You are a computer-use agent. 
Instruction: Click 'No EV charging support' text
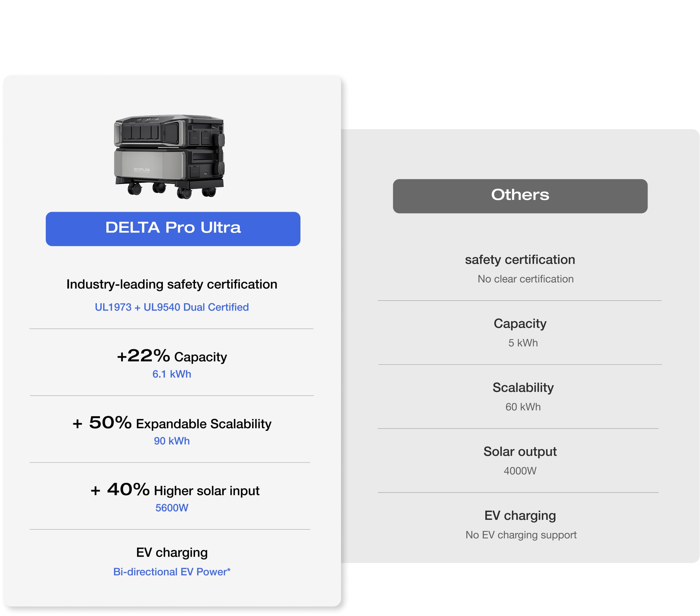(x=521, y=535)
